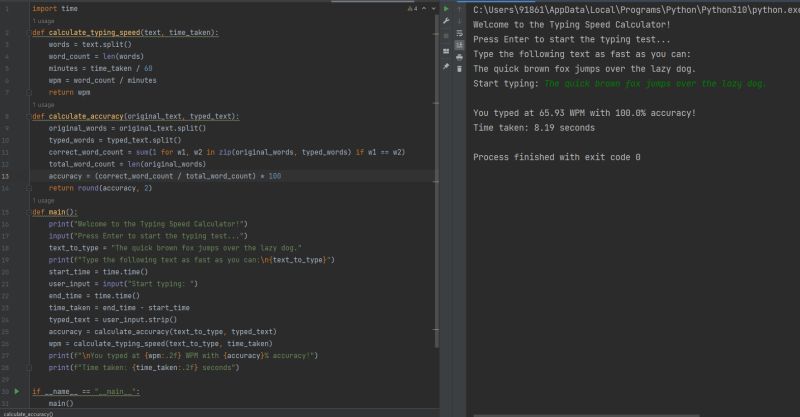The width and height of the screenshot is (800, 417).
Task: Click 'wpm = word_count / minutes' line
Action: pos(103,81)
